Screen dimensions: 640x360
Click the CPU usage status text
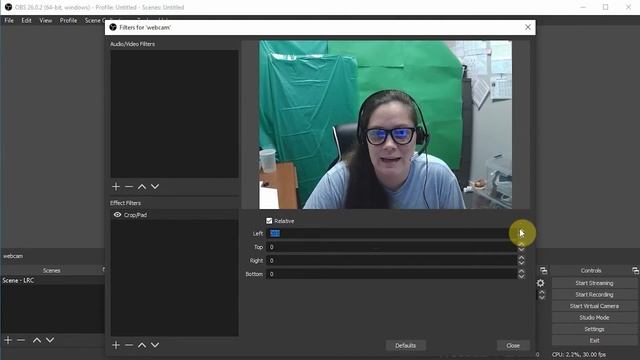pyautogui.click(x=579, y=355)
